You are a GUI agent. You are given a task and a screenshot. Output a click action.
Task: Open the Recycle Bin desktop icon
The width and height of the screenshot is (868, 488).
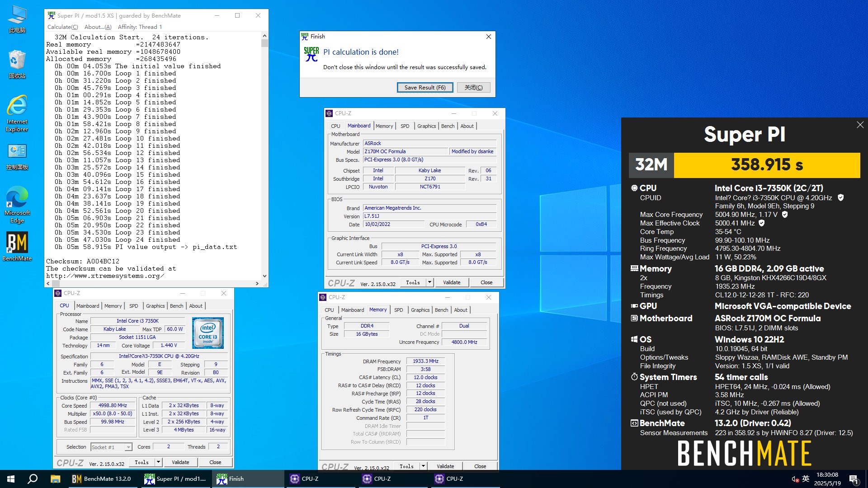coord(17,64)
